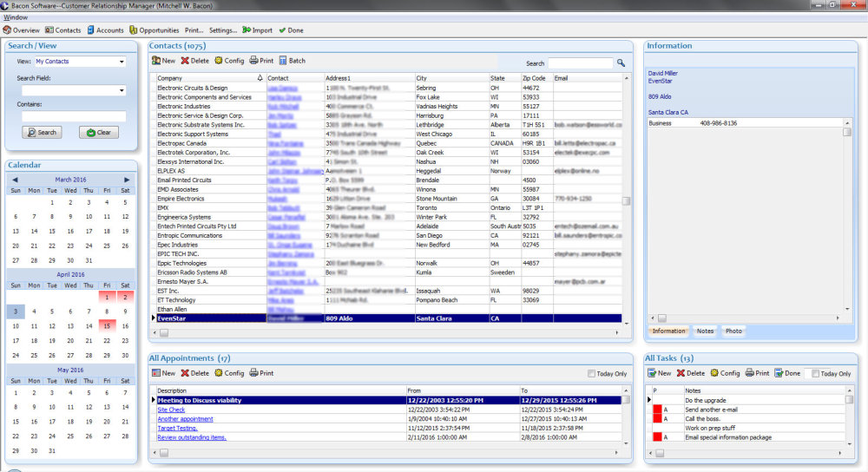Enable Today Only for appointments

pyautogui.click(x=592, y=374)
